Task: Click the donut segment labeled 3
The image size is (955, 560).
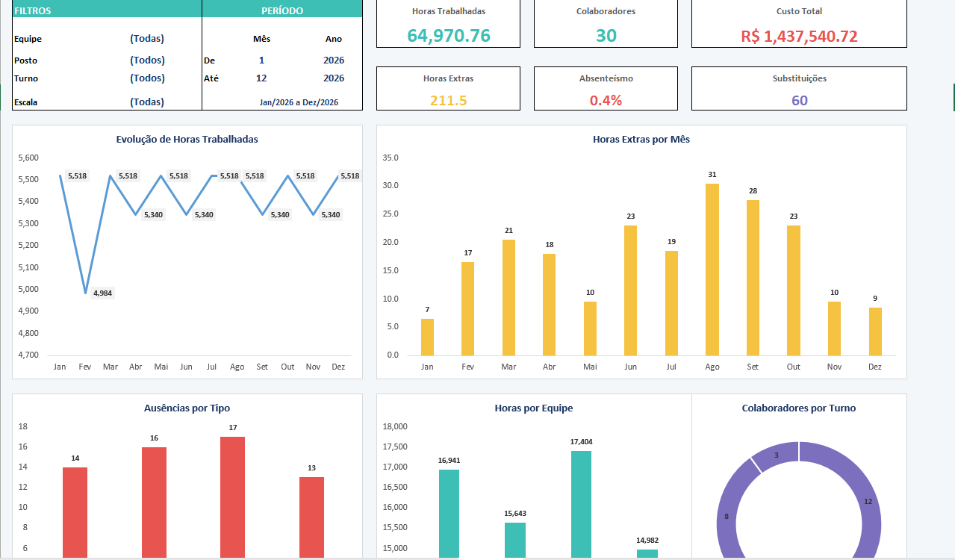Action: coord(777,455)
